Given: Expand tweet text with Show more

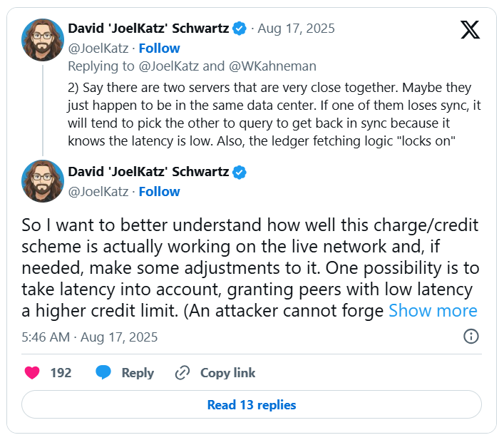Looking at the screenshot, I should coord(433,310).
